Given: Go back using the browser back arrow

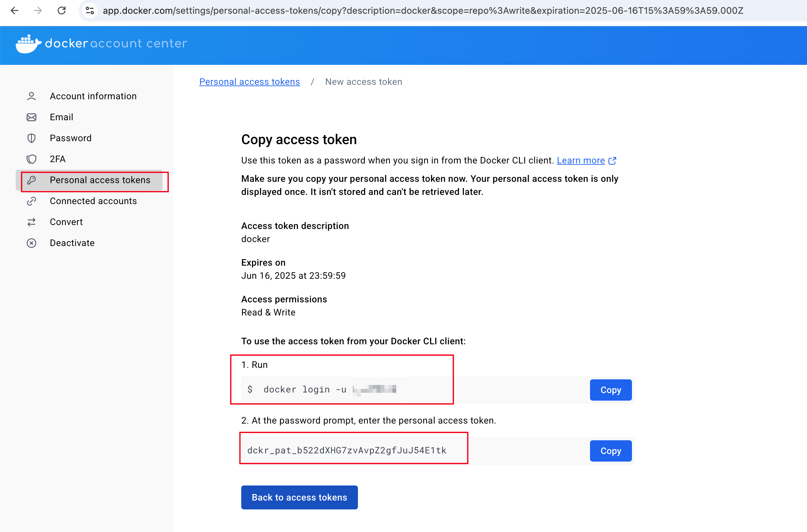Looking at the screenshot, I should [15, 10].
